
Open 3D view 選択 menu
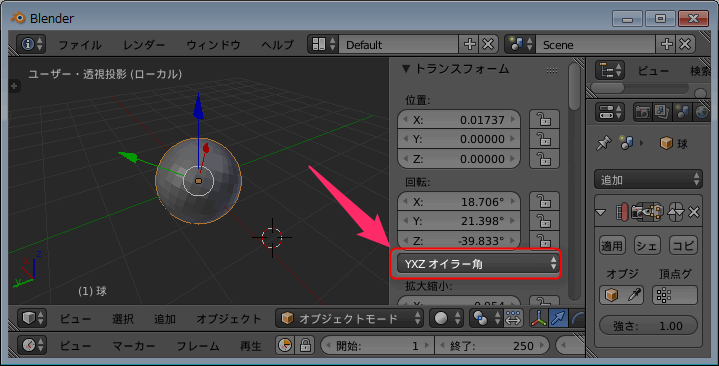pos(123,319)
